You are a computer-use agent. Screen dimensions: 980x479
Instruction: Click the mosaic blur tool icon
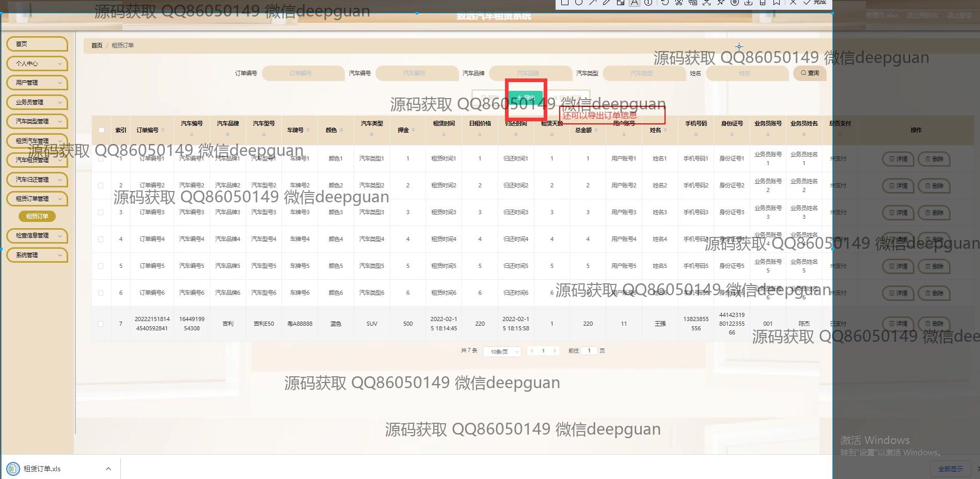coord(621,3)
